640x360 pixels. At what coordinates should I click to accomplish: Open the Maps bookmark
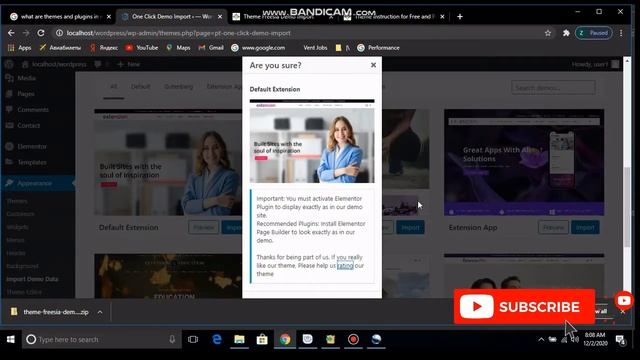178,48
